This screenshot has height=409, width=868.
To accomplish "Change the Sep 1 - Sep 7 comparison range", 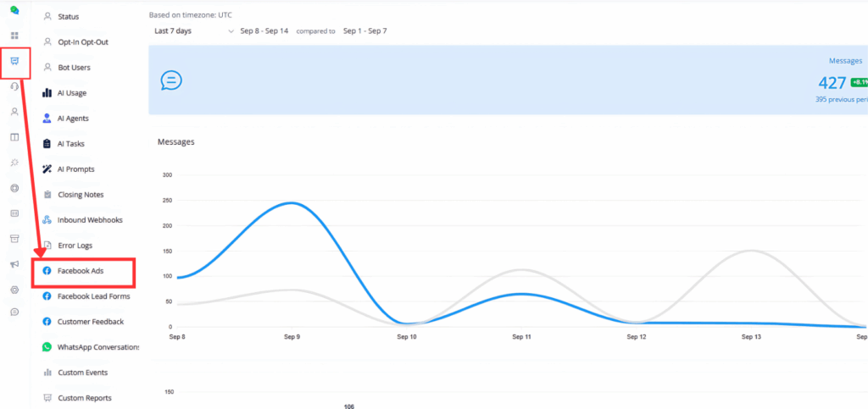I will tap(364, 30).
